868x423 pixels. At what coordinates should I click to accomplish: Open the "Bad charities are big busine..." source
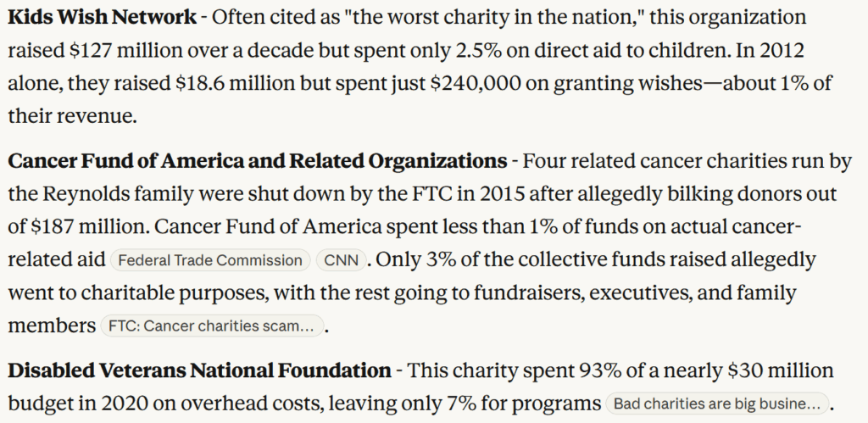click(716, 403)
